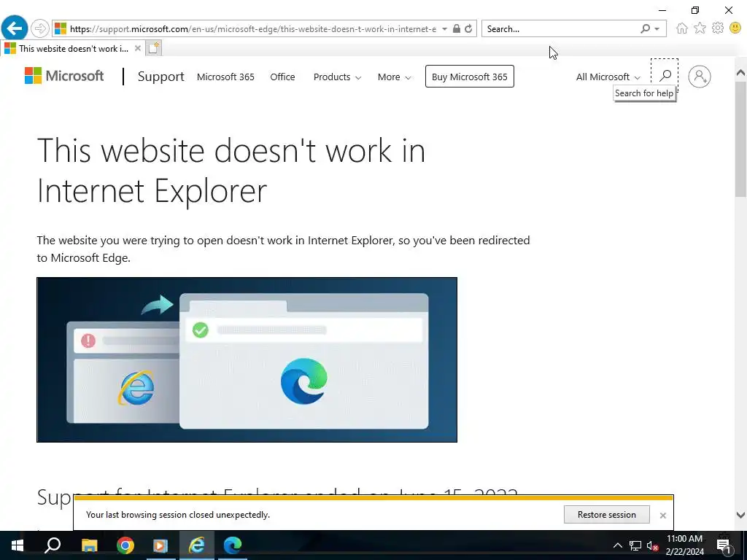
Task: Open the Office nav link
Action: pyautogui.click(x=282, y=77)
